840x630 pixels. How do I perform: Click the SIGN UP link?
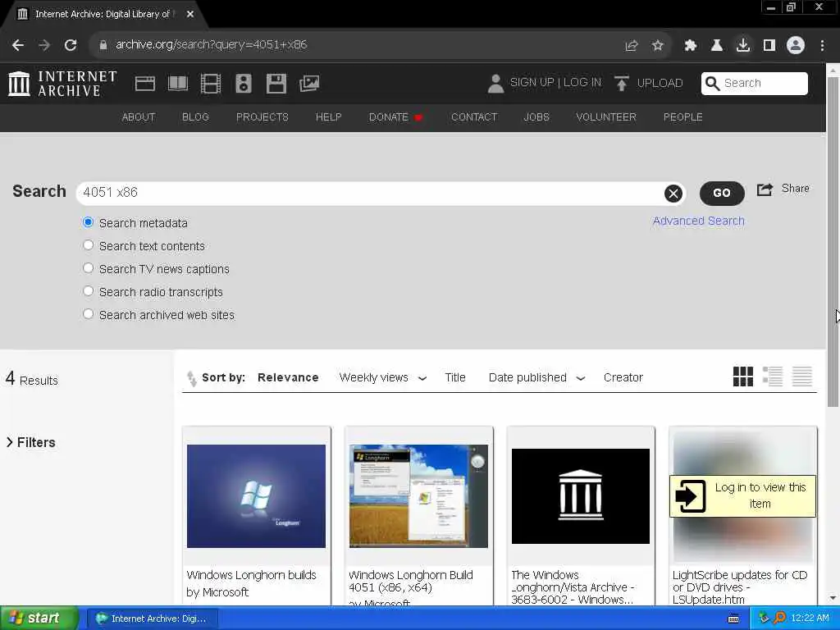532,83
